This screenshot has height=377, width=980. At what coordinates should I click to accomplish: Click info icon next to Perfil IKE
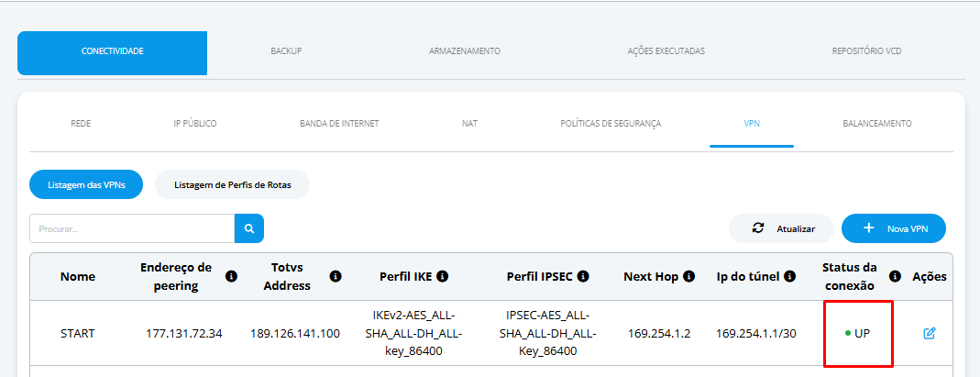pyautogui.click(x=443, y=276)
